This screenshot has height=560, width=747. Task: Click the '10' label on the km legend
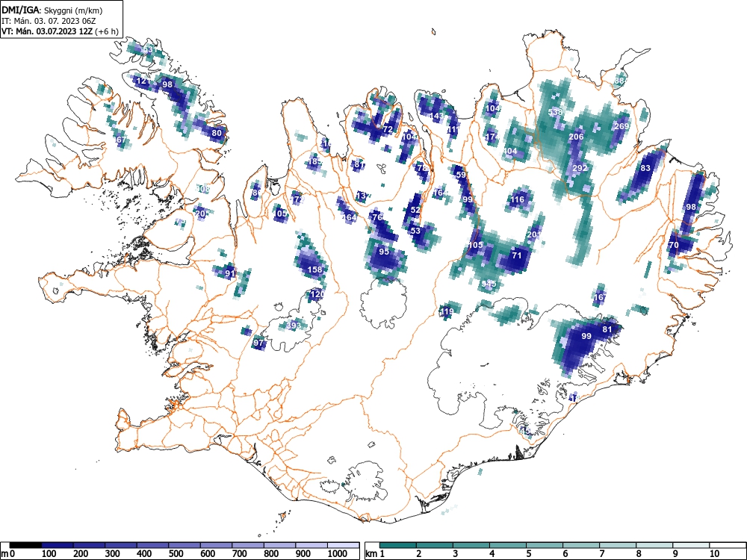[714, 554]
